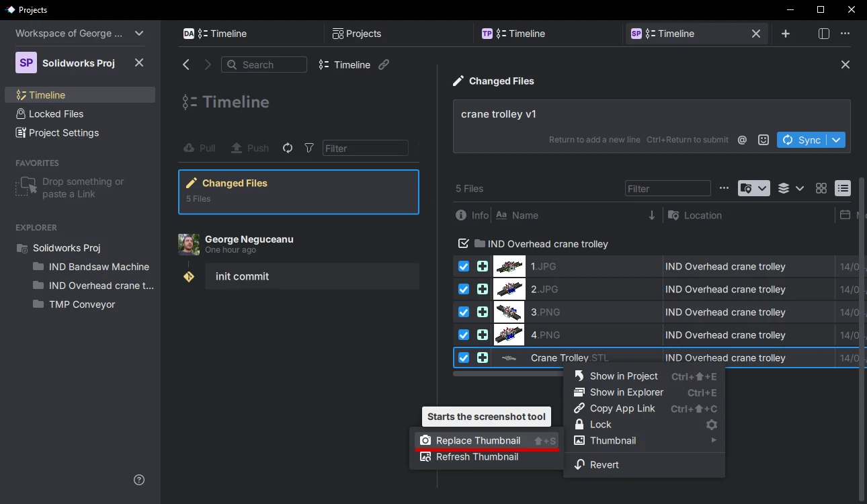Select the list view icon in files panel
The width and height of the screenshot is (867, 504).
tap(843, 188)
